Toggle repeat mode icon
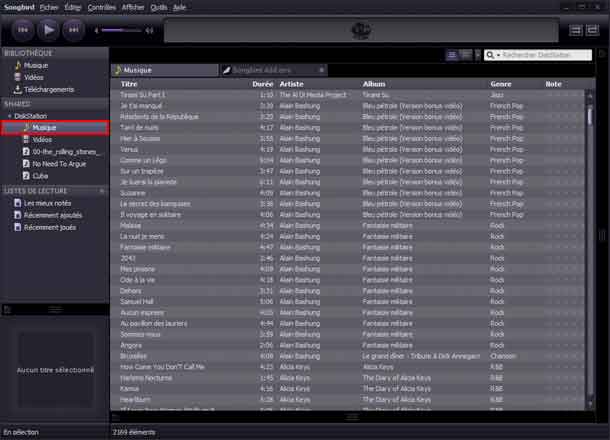This screenshot has height=440, width=610. pyautogui.click(x=592, y=30)
